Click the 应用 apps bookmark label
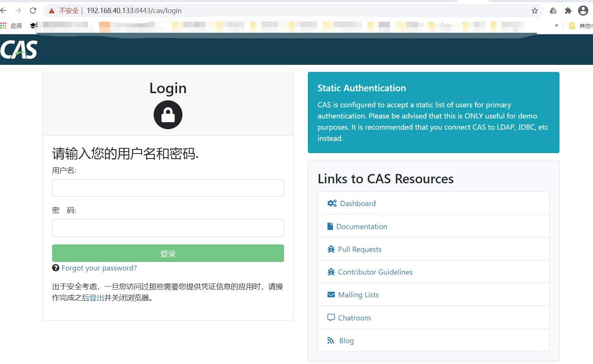This screenshot has width=593, height=364. pyautogui.click(x=16, y=26)
